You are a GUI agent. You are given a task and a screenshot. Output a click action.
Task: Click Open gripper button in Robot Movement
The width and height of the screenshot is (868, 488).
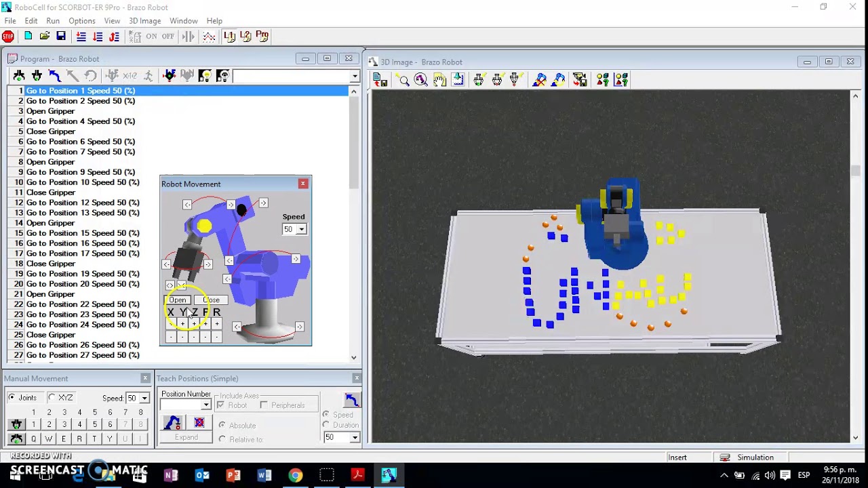click(x=178, y=300)
